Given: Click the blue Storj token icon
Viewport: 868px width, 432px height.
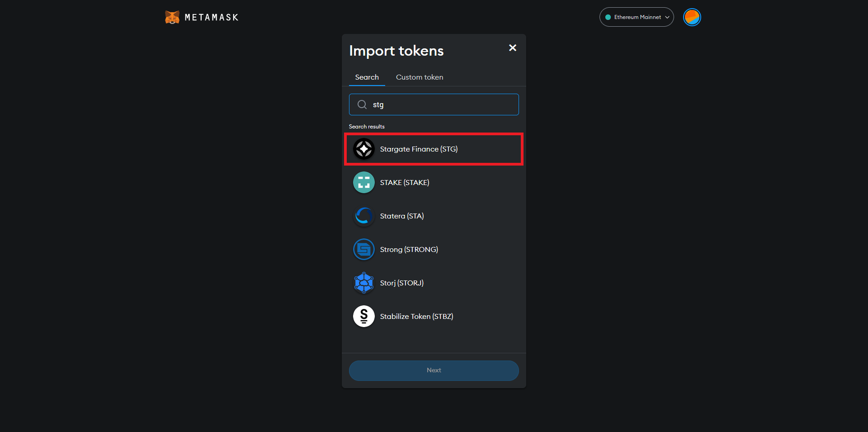Looking at the screenshot, I should [x=363, y=283].
